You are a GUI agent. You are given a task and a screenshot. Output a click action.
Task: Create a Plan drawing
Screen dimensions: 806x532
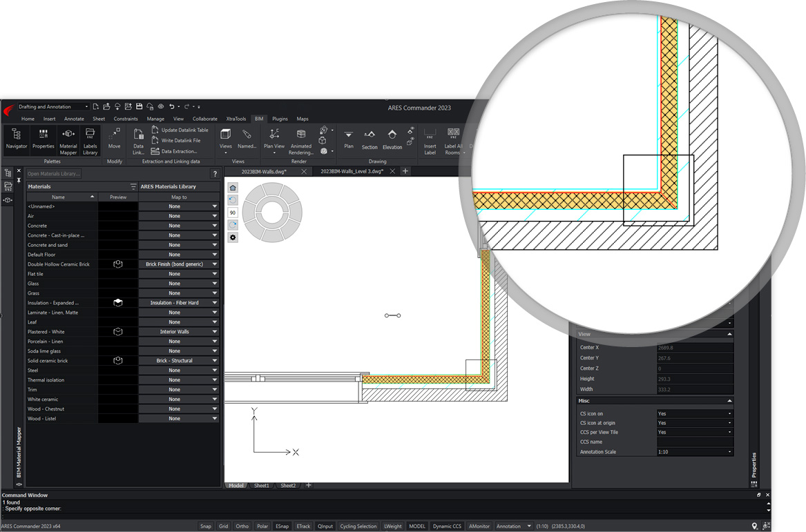(349, 139)
